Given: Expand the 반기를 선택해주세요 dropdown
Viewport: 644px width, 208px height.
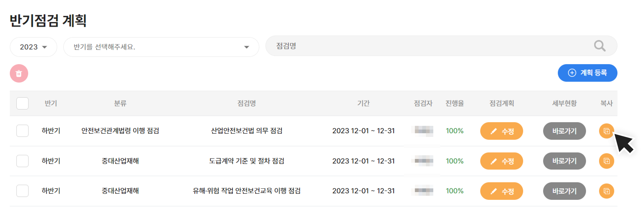Looking at the screenshot, I should point(161,47).
